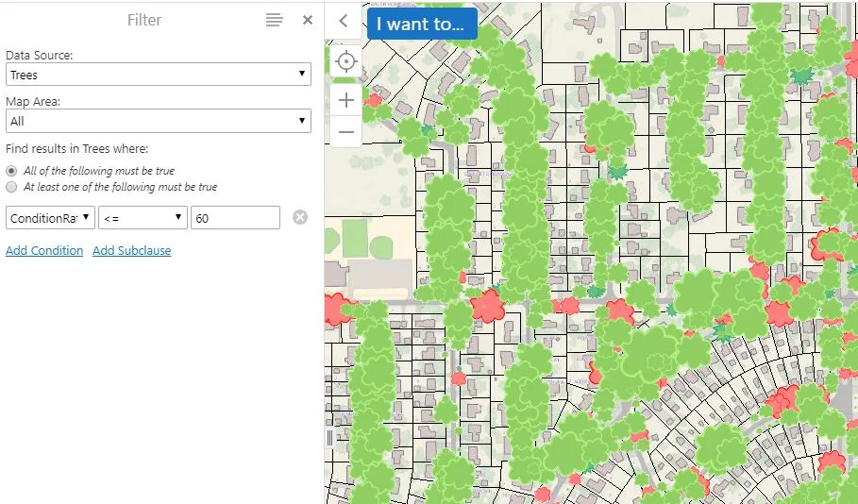Image resolution: width=858 pixels, height=504 pixels.
Task: Open the ConditionRating field dropdown
Action: (50, 218)
